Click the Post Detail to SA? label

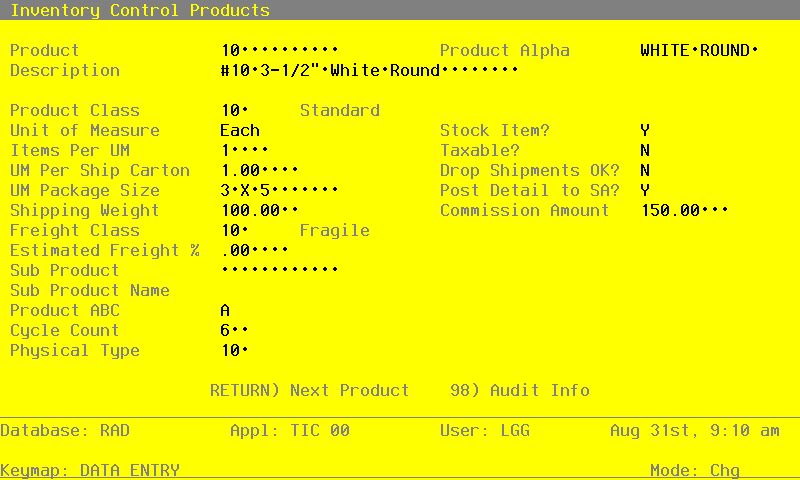(x=530, y=190)
